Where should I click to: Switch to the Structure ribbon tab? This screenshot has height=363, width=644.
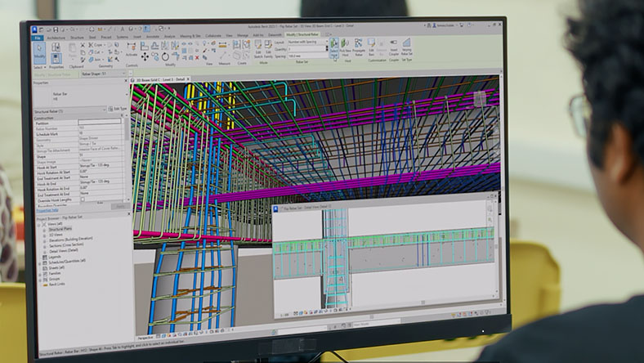point(77,38)
